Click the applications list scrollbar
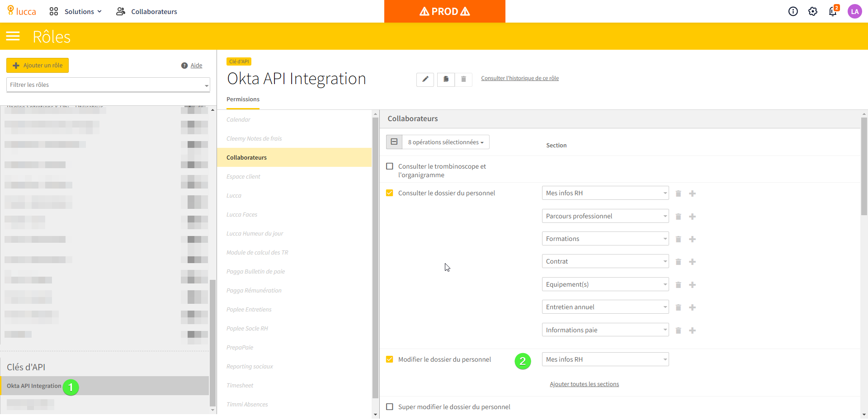 [x=375, y=258]
